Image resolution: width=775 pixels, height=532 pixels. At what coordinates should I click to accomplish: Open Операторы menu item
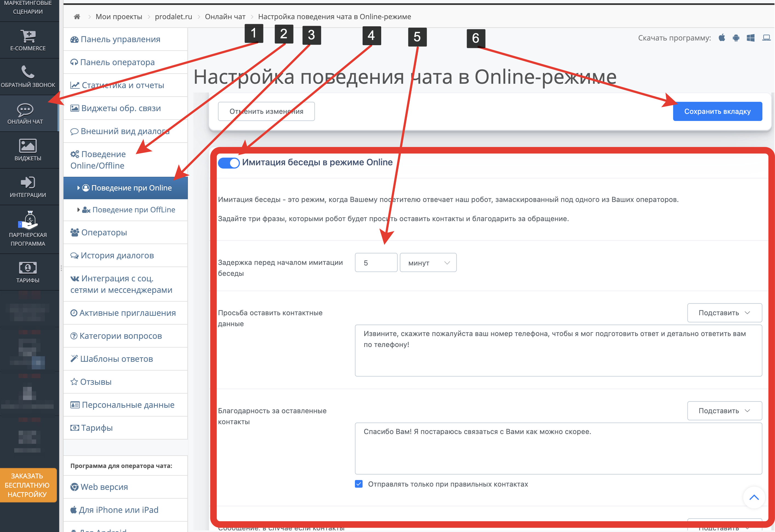click(125, 233)
